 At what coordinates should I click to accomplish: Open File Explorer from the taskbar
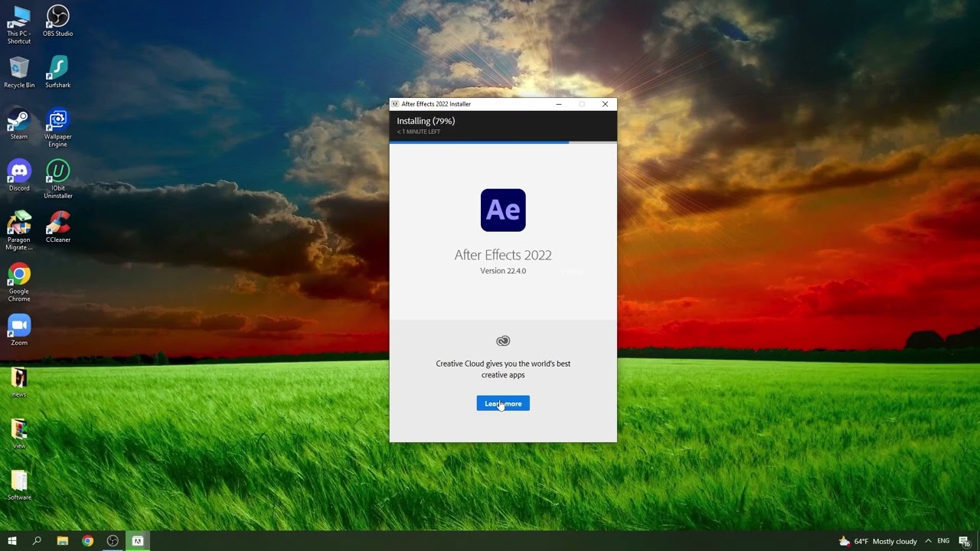(63, 541)
